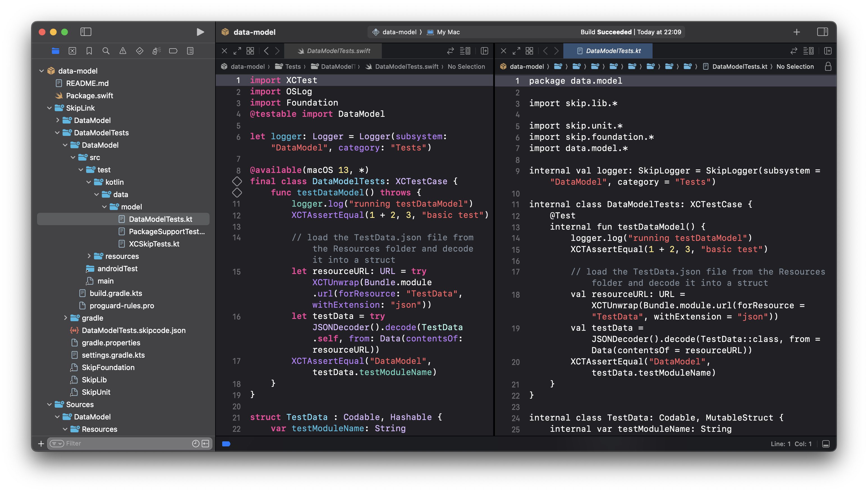This screenshot has width=868, height=493.
Task: Collapse the SkipLink folder
Action: coord(49,108)
